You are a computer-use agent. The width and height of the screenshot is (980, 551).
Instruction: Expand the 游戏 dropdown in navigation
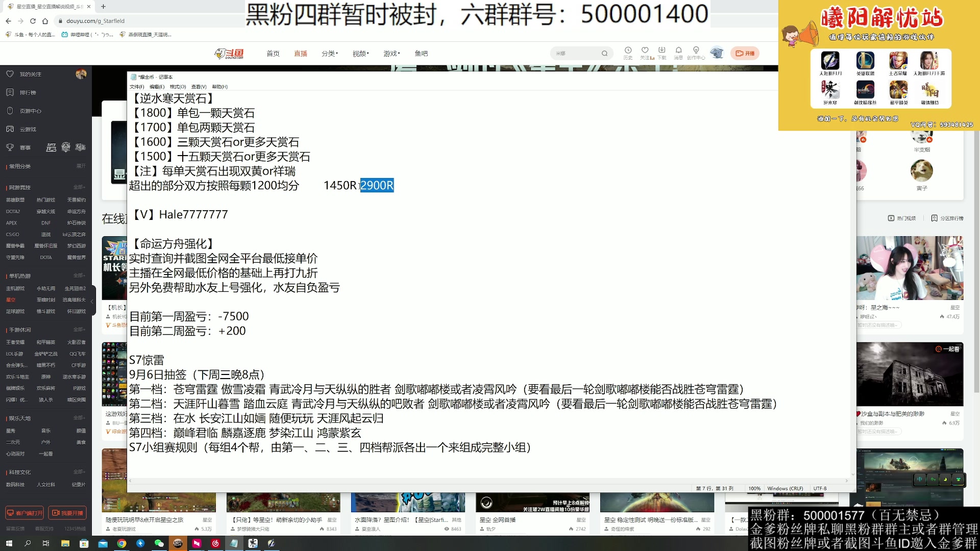tap(391, 53)
